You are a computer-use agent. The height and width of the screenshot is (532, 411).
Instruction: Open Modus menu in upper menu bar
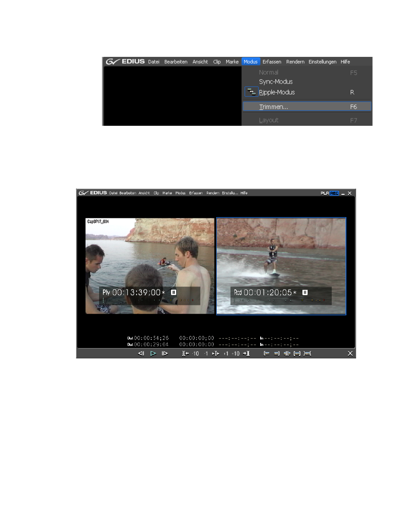[x=251, y=62]
